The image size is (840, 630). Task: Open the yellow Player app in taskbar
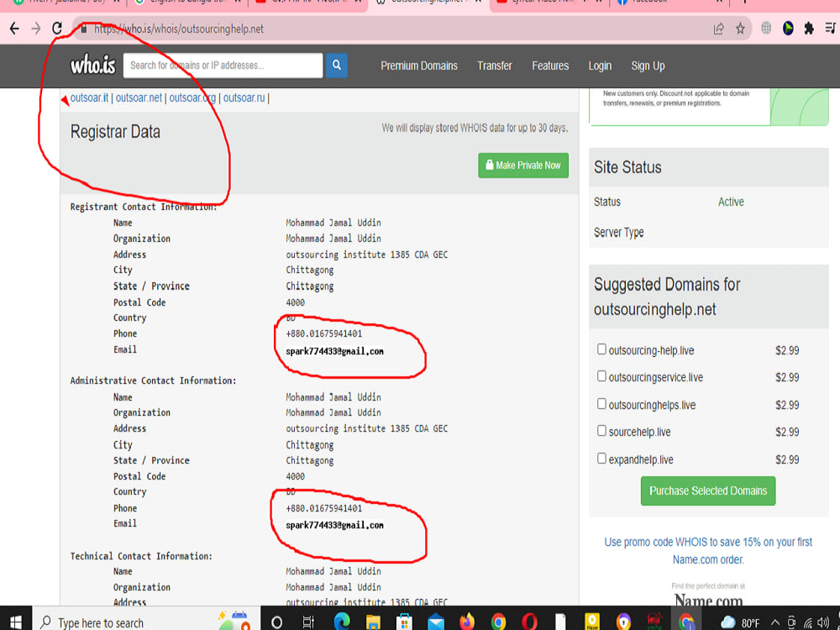tap(592, 622)
